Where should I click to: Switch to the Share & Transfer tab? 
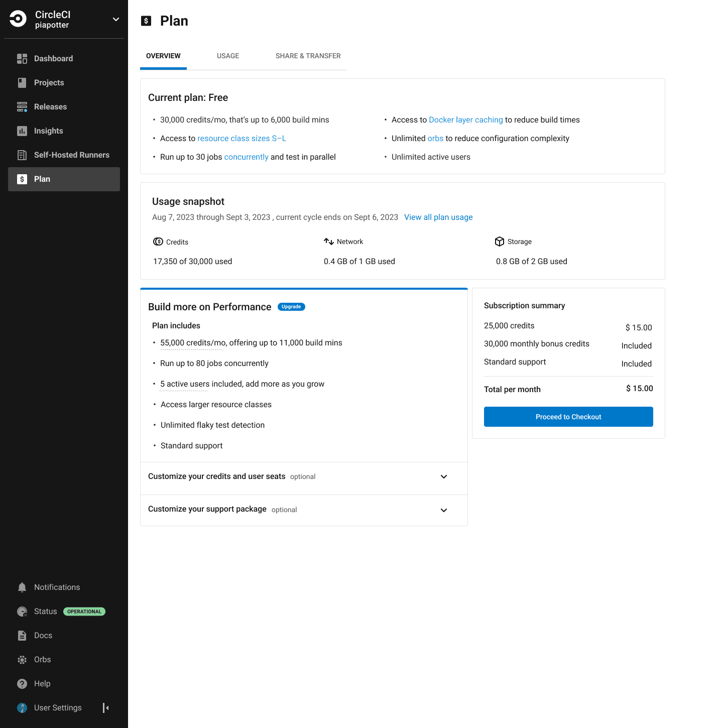point(308,56)
